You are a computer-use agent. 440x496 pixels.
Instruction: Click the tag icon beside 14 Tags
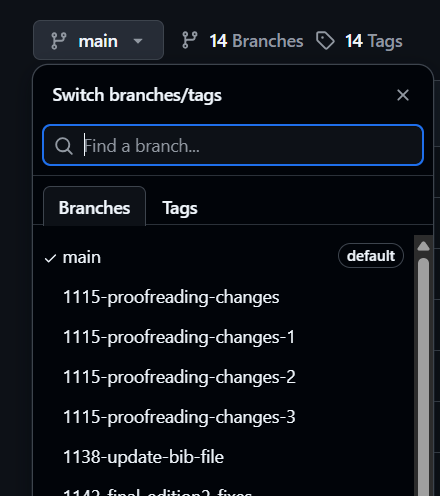[x=325, y=41]
